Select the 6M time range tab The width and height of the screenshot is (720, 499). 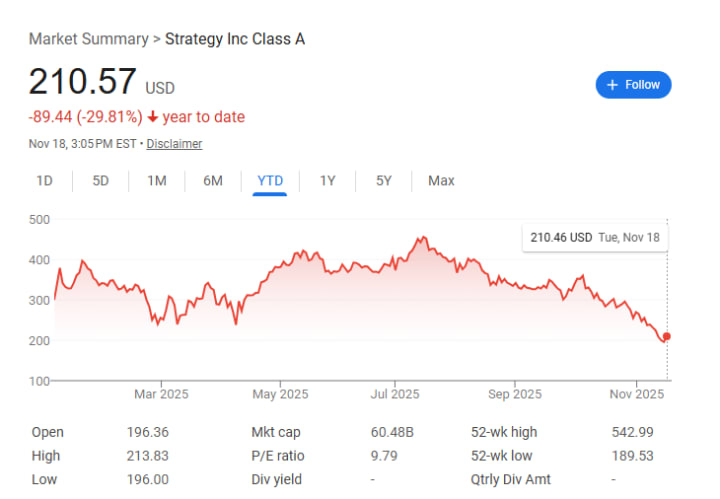(x=213, y=181)
